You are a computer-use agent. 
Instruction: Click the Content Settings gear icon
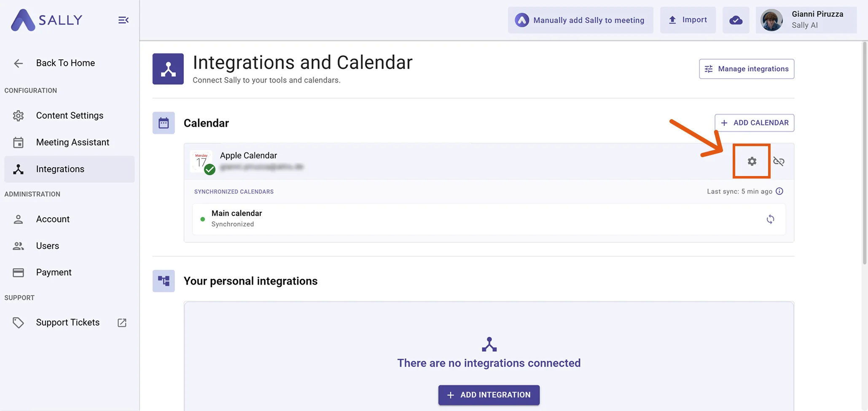[x=18, y=115]
